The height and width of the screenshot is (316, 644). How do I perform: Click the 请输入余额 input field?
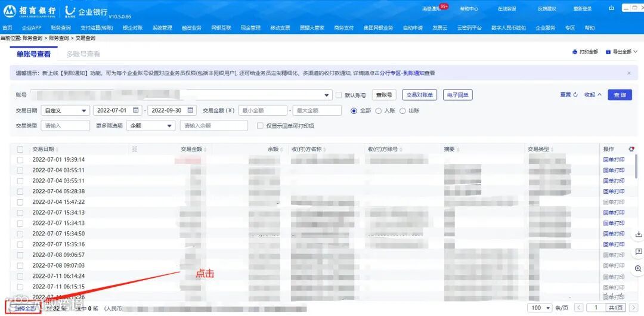(214, 125)
